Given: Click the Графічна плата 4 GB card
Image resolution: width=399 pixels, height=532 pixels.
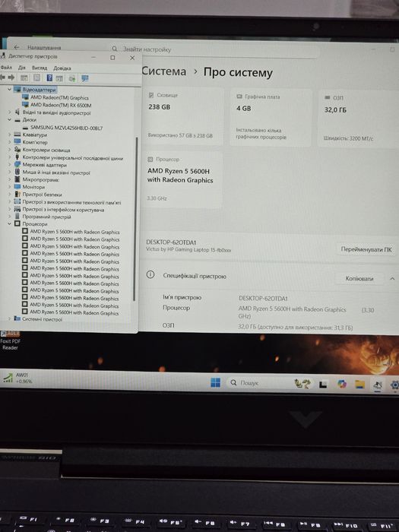Looking at the screenshot, I should point(271,118).
